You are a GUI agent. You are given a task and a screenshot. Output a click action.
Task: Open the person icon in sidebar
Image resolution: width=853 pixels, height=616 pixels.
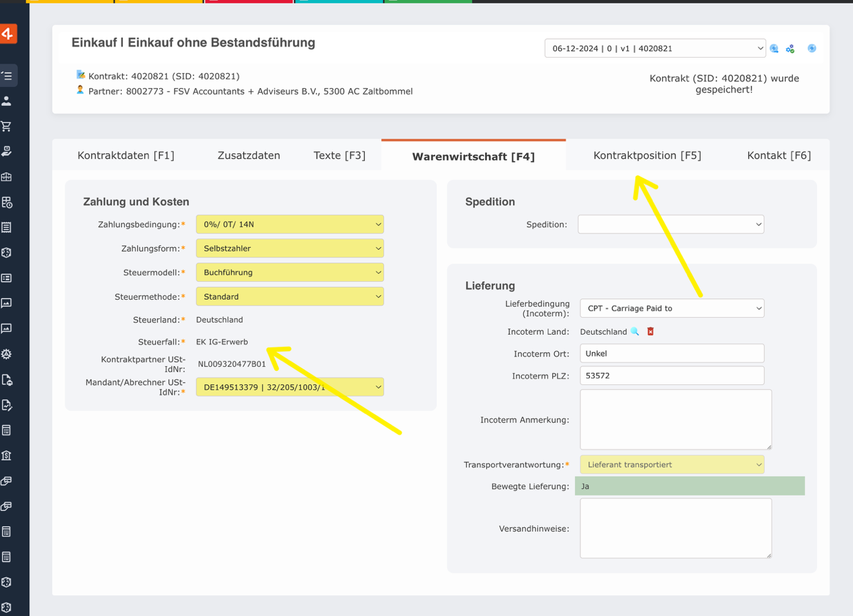click(7, 101)
